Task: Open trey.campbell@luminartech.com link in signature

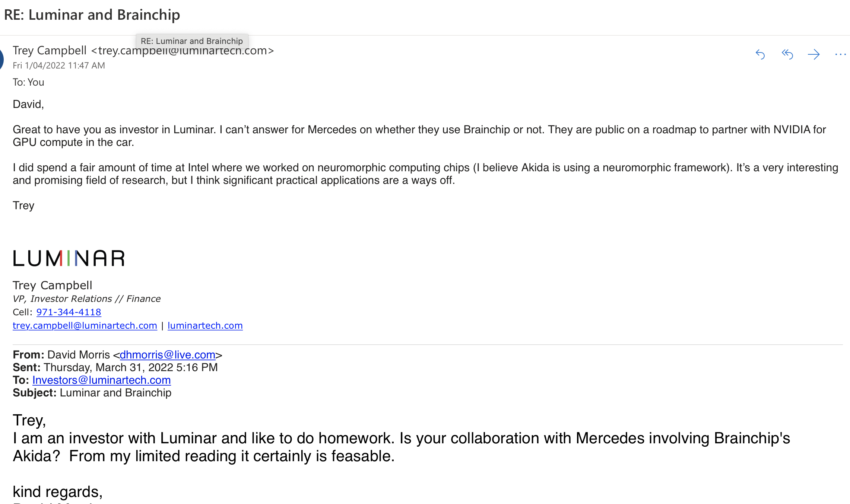Action: coord(85,326)
